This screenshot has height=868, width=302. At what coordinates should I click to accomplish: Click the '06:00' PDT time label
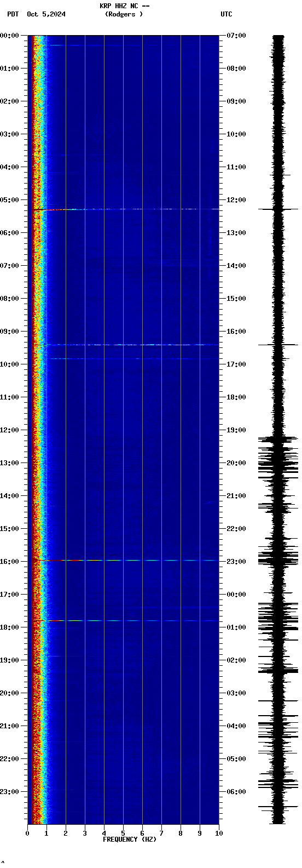9,233
